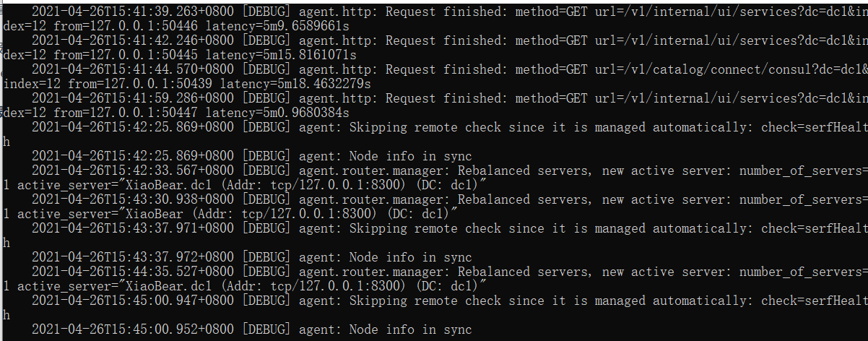Click the 15:45:00.952 Node info in sync line
This screenshot has height=341, width=868.
coord(251,329)
